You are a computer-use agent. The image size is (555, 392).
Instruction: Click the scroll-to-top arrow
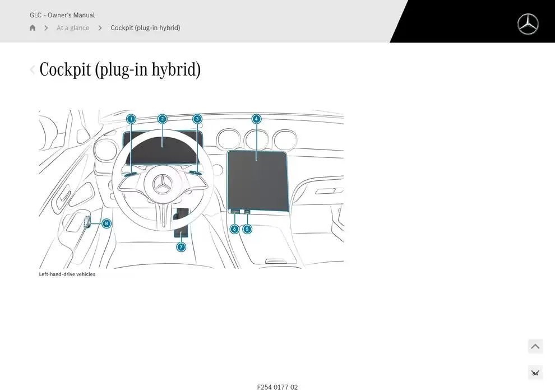[535, 346]
